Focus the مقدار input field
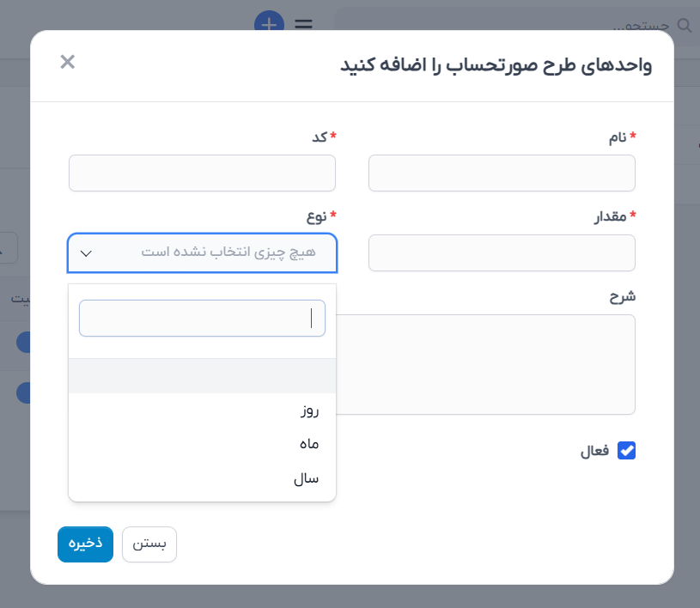700x608 pixels. 502,252
